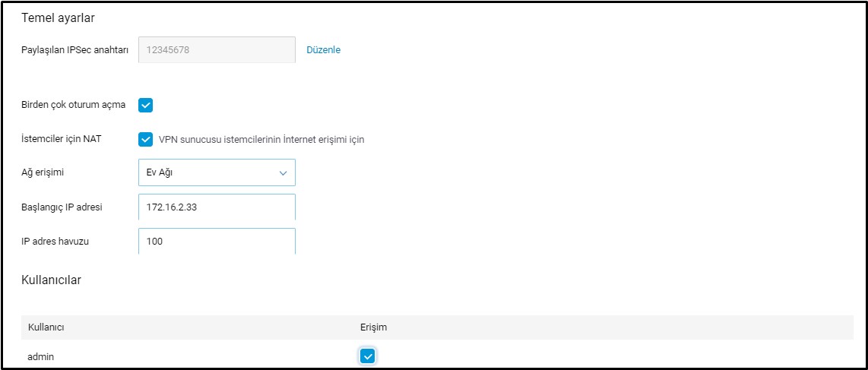This screenshot has width=868, height=370.
Task: Click the Başlangıç IP adresi field with 172.16.2.33
Action: [217, 207]
